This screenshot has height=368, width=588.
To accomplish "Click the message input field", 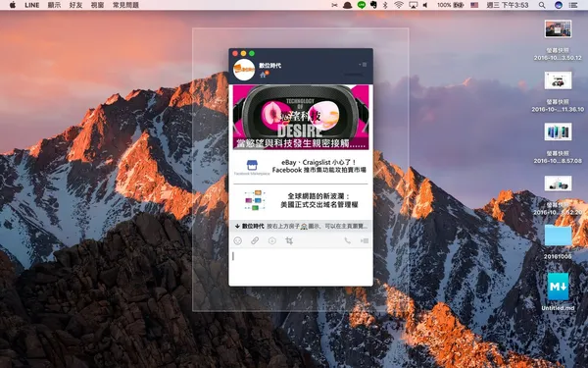I will [x=301, y=267].
